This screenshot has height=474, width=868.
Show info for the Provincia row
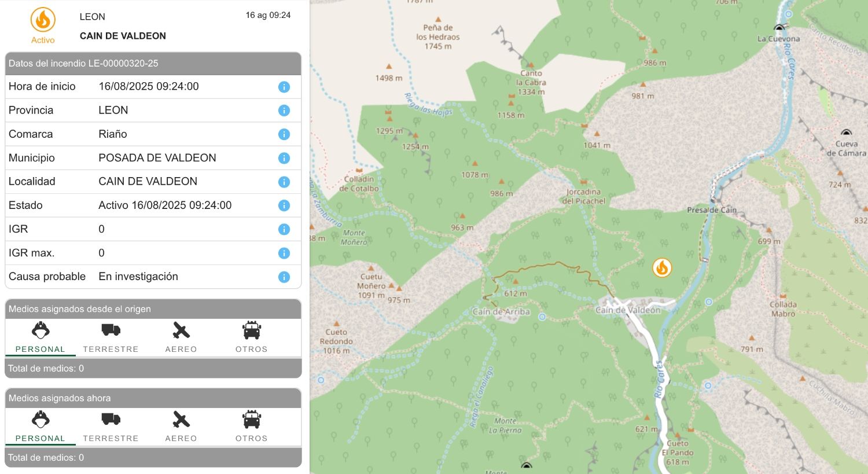click(284, 111)
